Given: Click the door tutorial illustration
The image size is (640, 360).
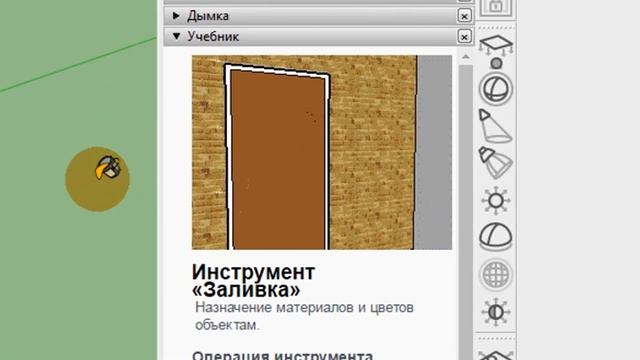Looking at the screenshot, I should [322, 152].
